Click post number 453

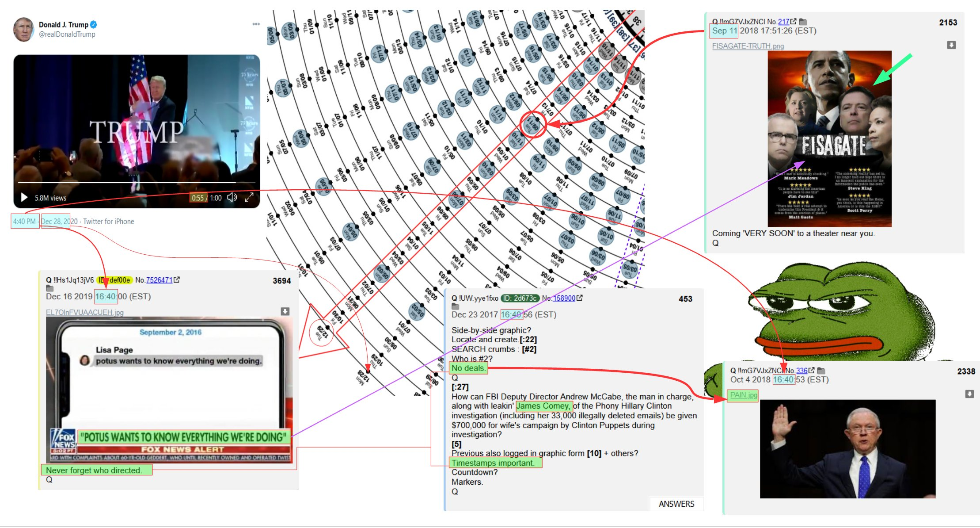tap(685, 299)
